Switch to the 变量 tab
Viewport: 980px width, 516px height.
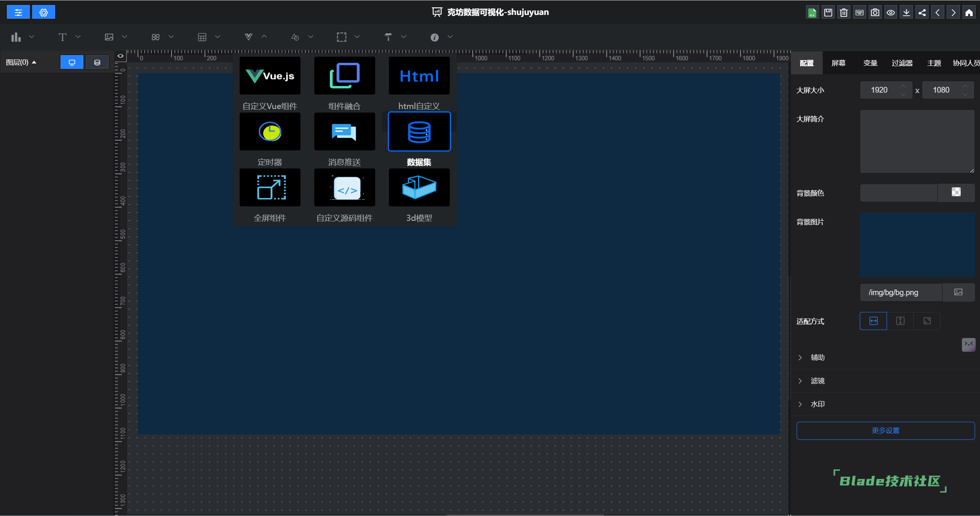[x=870, y=63]
